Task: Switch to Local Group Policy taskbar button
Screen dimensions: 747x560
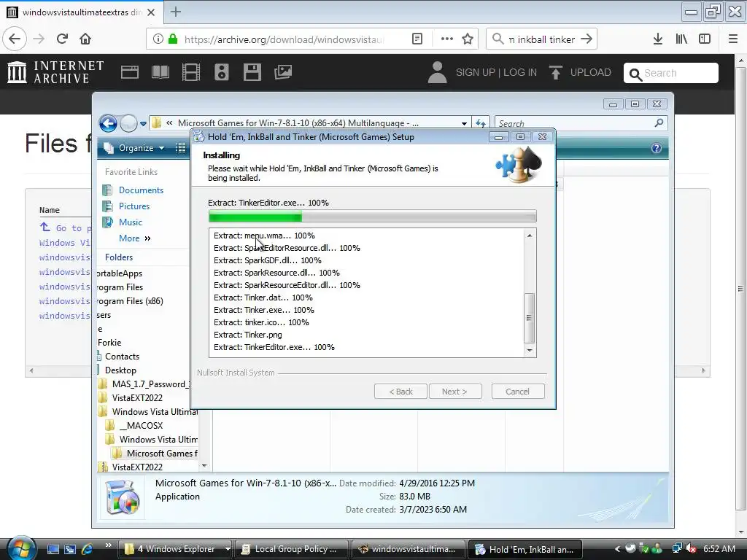Action: pos(291,549)
